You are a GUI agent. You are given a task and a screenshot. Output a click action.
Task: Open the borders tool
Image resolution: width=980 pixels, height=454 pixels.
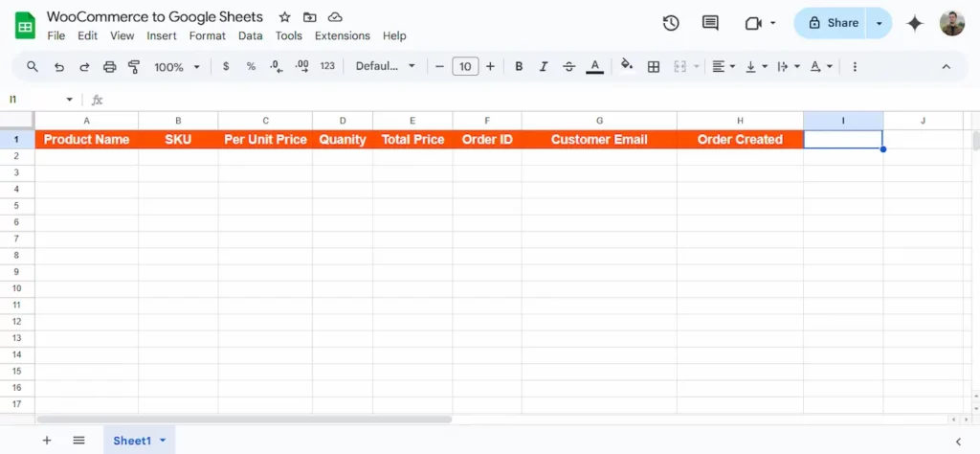[x=654, y=67]
